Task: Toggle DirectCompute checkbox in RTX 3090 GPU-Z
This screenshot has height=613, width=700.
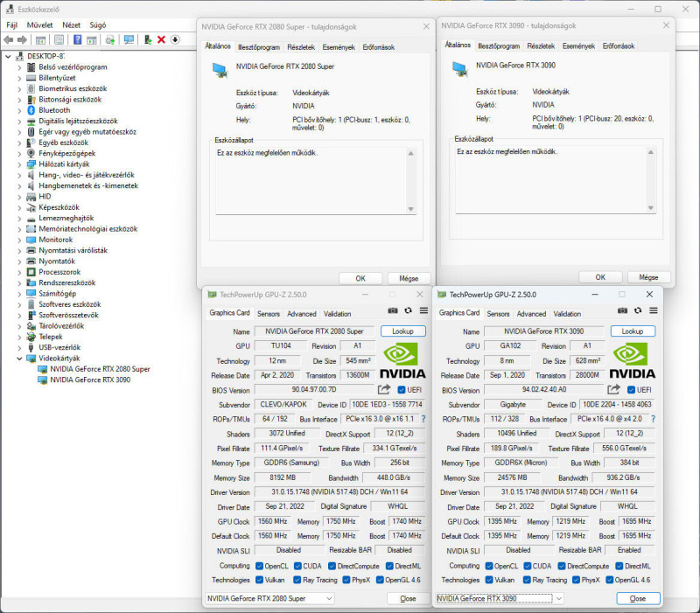Action: 562,566
